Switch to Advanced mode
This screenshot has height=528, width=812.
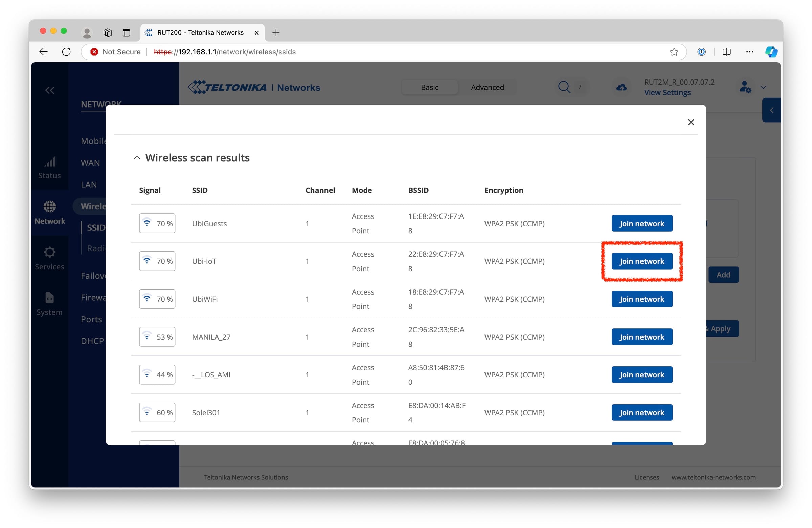click(487, 87)
